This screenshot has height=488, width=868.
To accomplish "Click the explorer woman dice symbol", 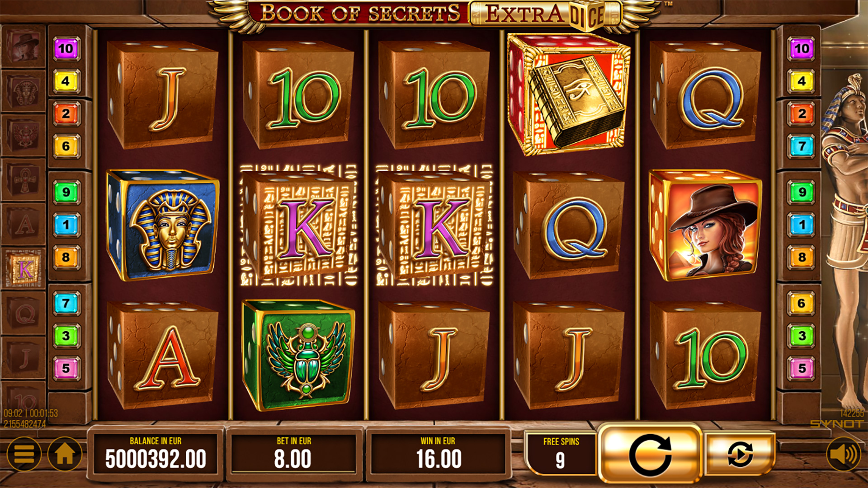I will (x=705, y=225).
